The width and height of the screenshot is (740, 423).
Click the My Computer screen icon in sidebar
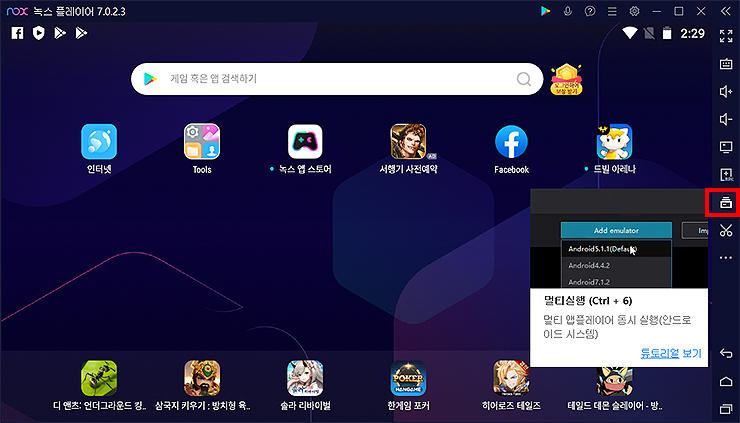coord(726,147)
